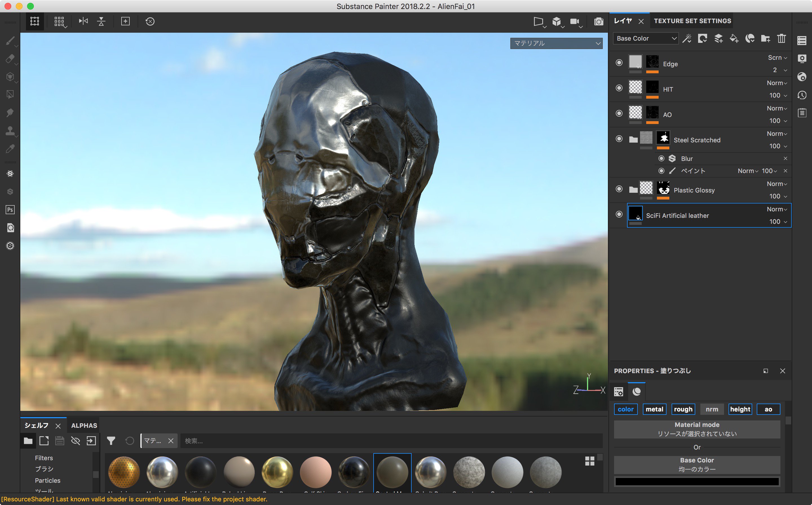The height and width of the screenshot is (505, 812).
Task: Hide the Steel Scratched layer
Action: (x=619, y=139)
